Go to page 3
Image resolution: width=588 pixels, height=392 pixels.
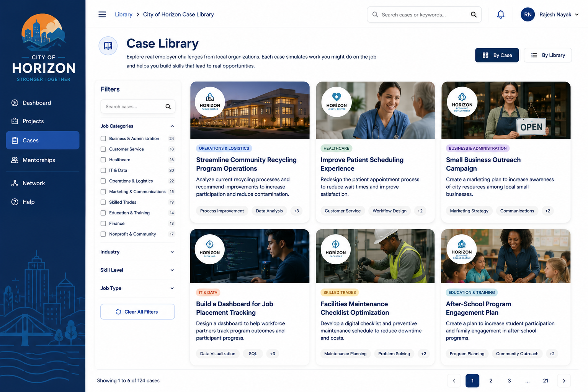click(509, 381)
